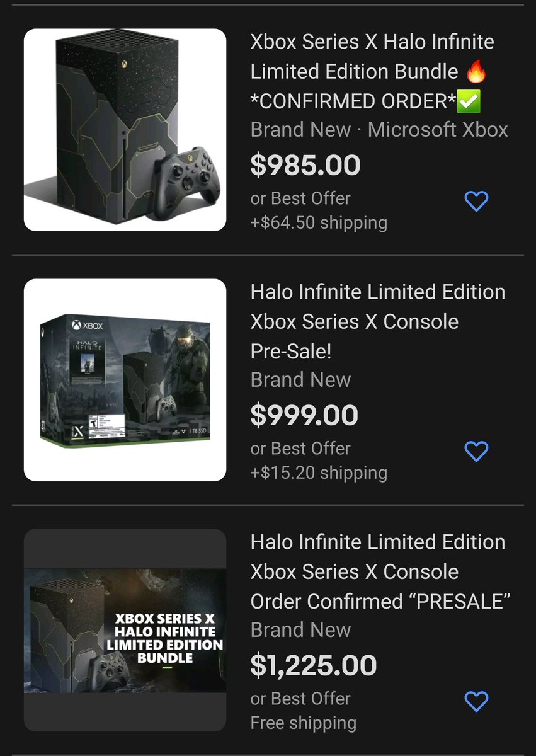The image size is (536, 756).
Task: Click the $985.00 price
Action: 305,165
